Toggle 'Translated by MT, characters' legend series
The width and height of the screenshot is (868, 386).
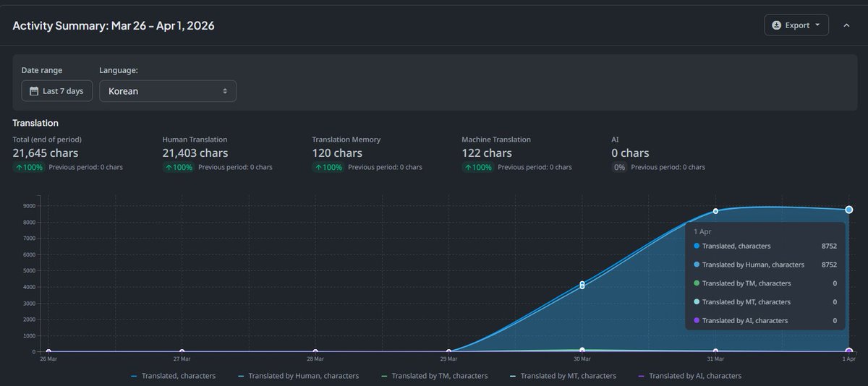tap(563, 376)
